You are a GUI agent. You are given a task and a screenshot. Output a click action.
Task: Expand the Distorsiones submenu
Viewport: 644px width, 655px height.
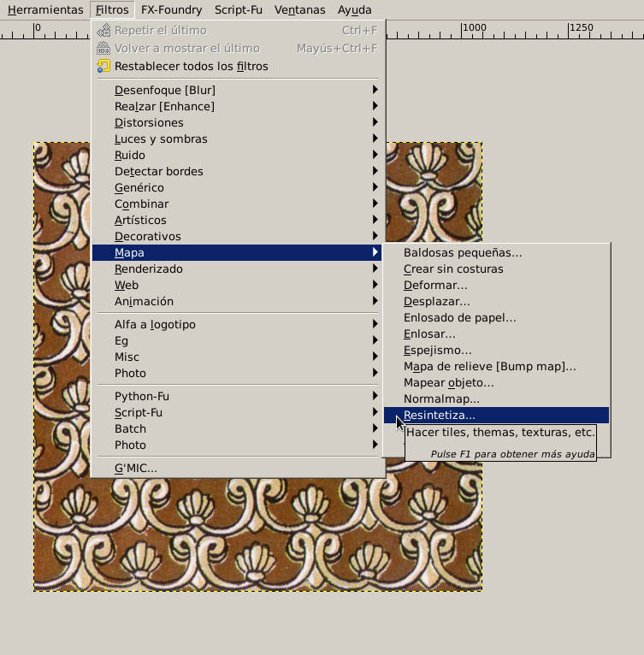tap(237, 122)
